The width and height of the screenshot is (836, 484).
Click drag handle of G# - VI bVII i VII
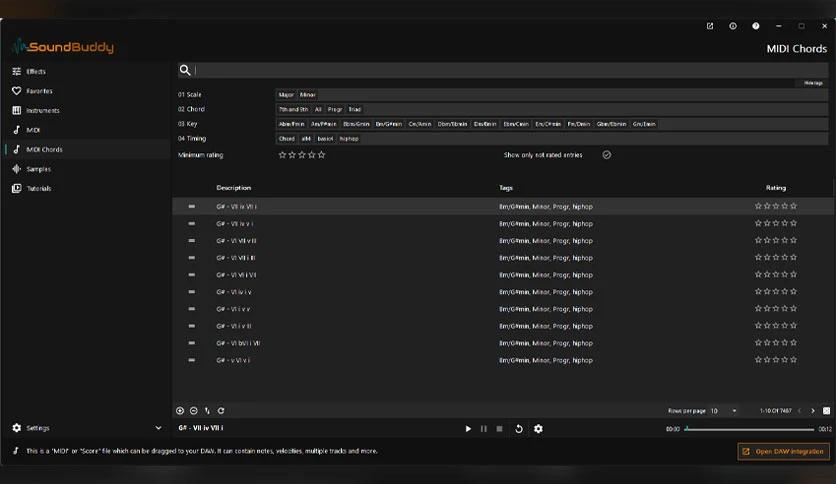coord(191,343)
